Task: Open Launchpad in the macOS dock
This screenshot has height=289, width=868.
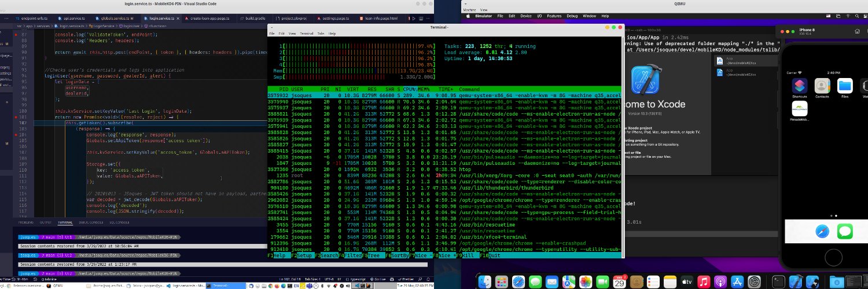Action: pos(502,282)
